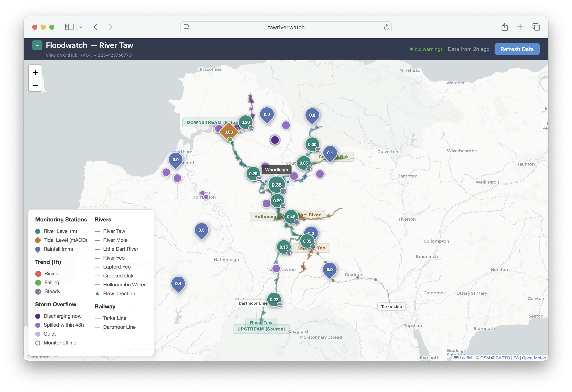572x392 pixels.
Task: Select the 0.42 river level station marker
Action: coord(291,217)
